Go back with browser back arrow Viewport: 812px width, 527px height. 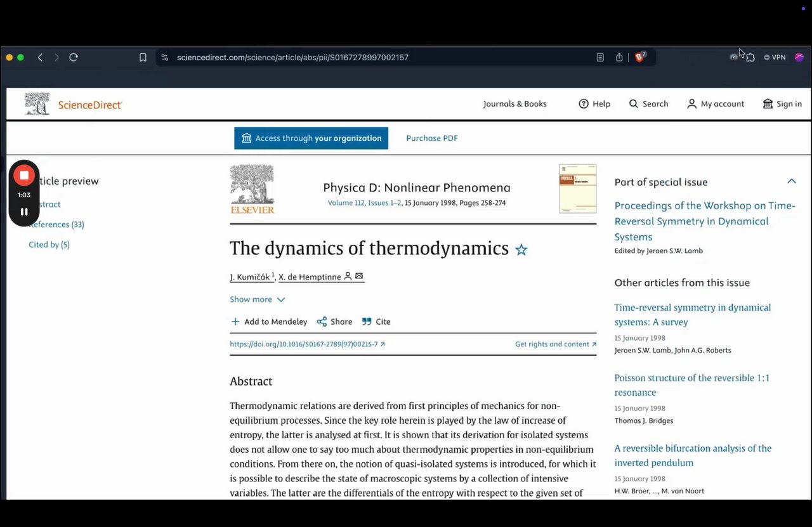[40, 57]
